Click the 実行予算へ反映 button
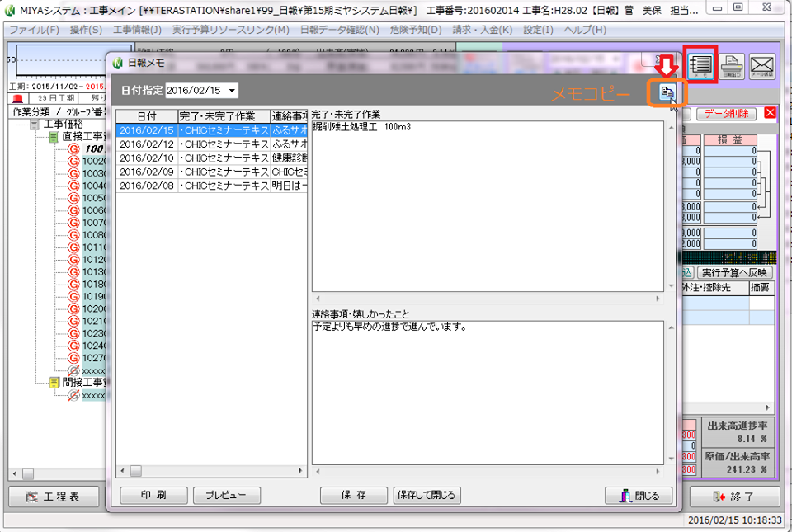The width and height of the screenshot is (792, 532). coord(735,272)
